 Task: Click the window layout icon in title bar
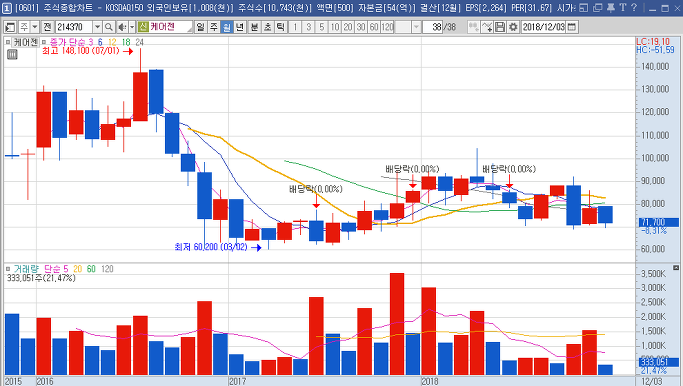(x=585, y=7)
